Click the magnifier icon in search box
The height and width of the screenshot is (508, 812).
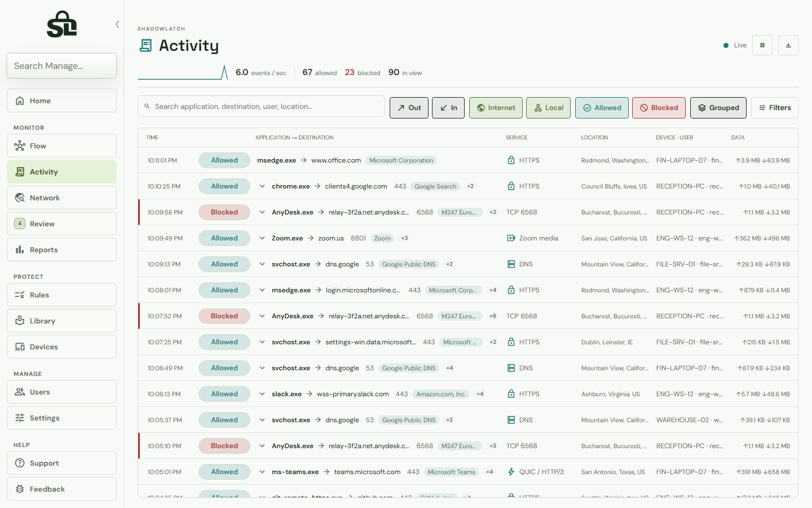(x=147, y=106)
